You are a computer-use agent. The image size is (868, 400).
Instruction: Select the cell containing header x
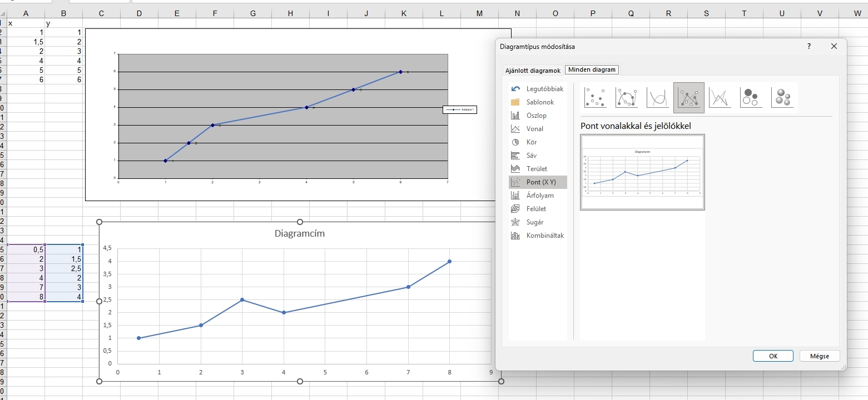point(26,23)
